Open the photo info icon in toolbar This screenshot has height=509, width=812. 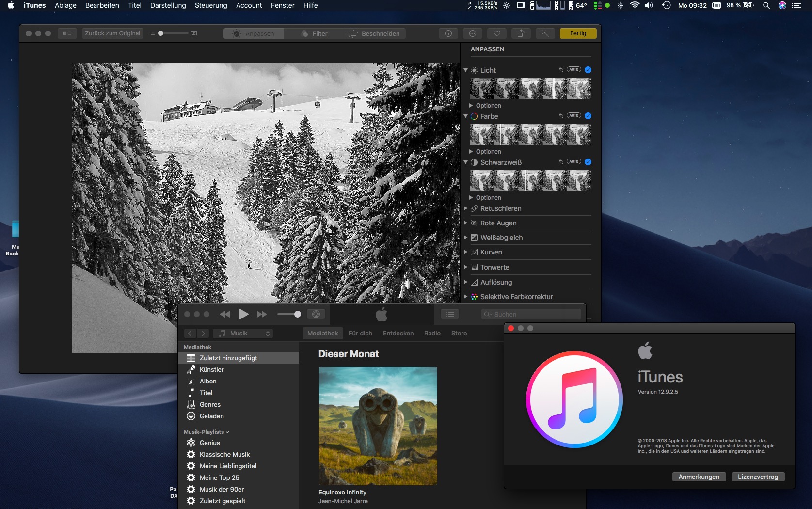448,33
